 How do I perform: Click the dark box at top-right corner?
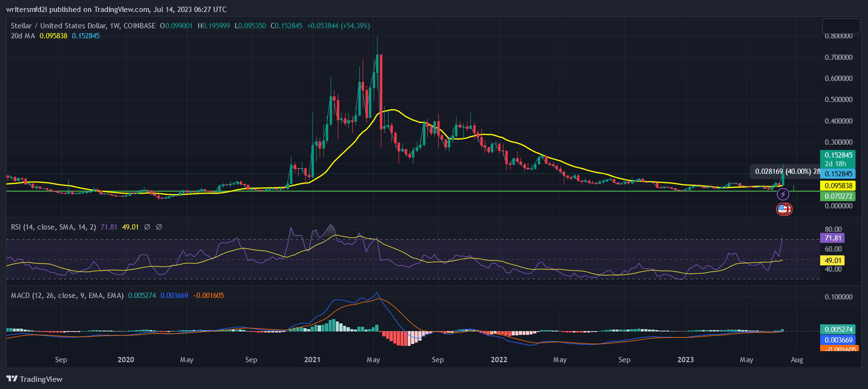[x=841, y=26]
